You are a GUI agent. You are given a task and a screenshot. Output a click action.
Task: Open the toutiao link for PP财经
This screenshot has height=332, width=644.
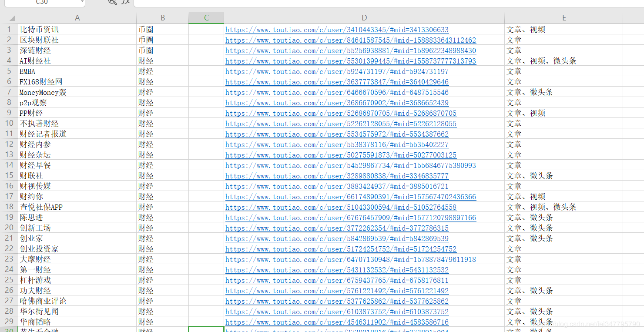coord(341,113)
